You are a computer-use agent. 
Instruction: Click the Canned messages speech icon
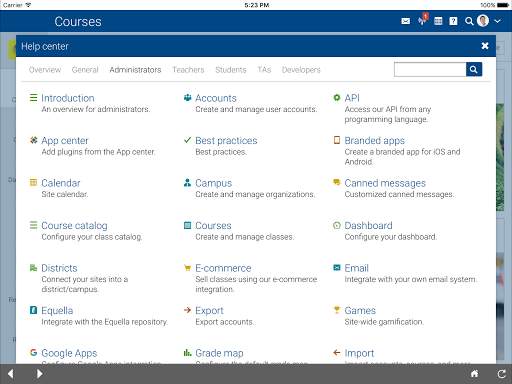tap(337, 182)
